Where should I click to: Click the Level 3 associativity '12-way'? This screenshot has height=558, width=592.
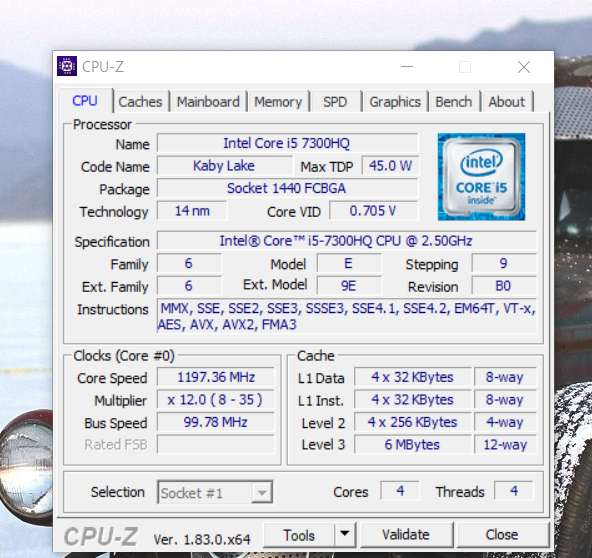[505, 444]
